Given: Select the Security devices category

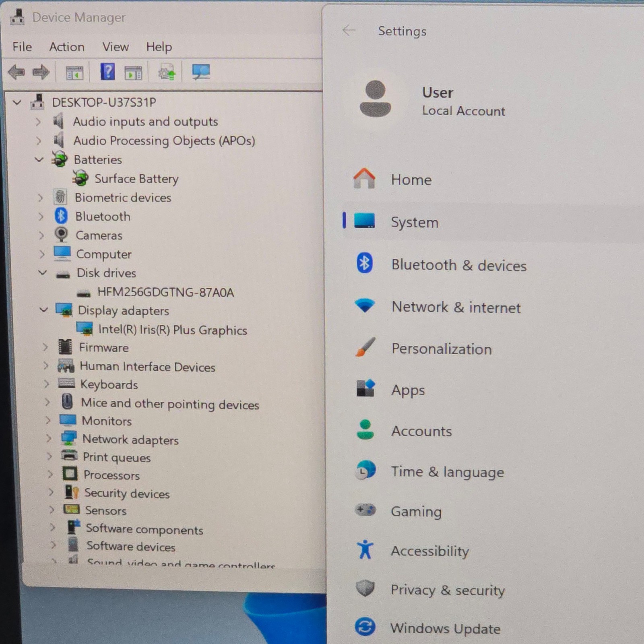Looking at the screenshot, I should pyautogui.click(x=127, y=493).
